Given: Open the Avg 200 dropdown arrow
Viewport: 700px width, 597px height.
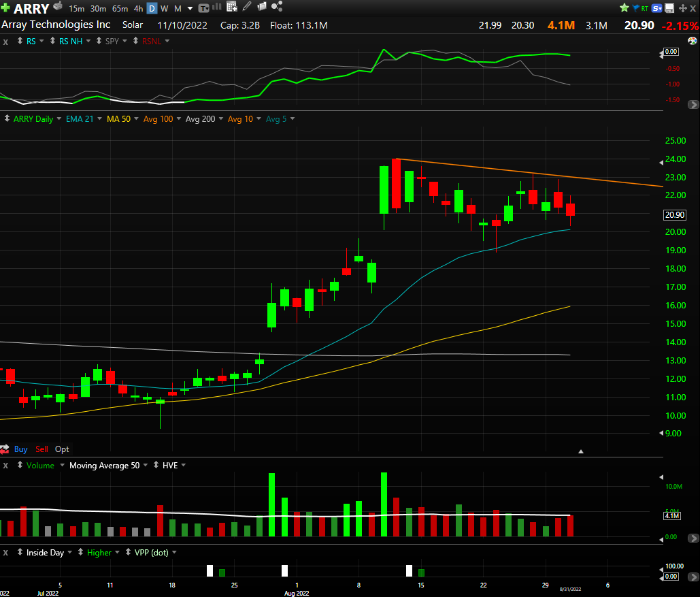Looking at the screenshot, I should tap(221, 118).
